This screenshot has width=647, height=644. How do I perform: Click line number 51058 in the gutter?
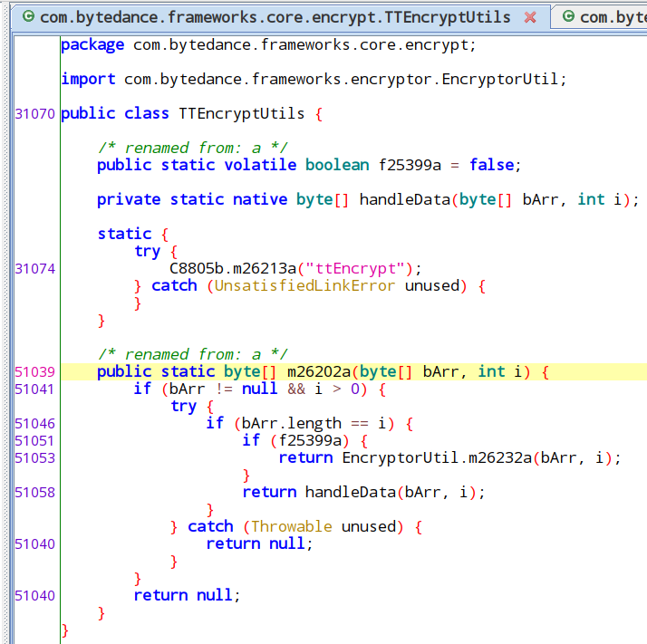[x=35, y=492]
